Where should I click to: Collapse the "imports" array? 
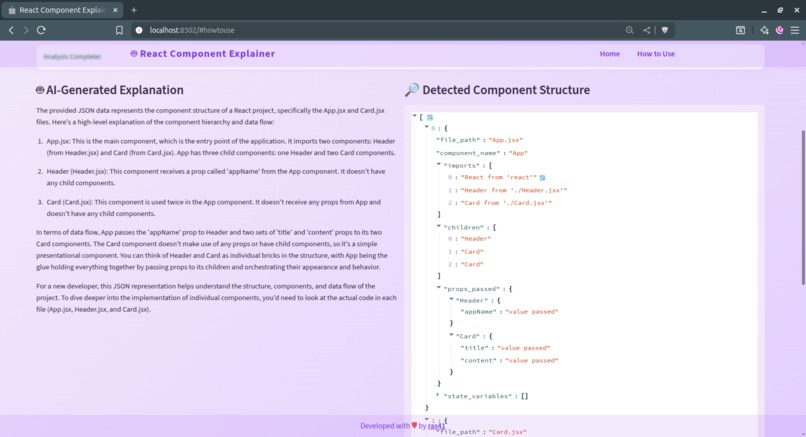pyautogui.click(x=438, y=165)
